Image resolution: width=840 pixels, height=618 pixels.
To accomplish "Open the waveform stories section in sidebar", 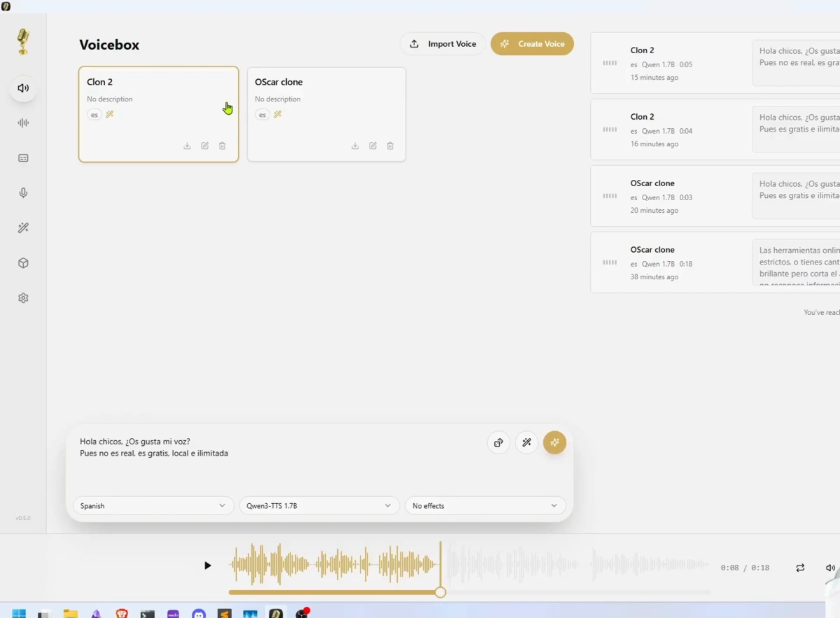I will tap(23, 123).
